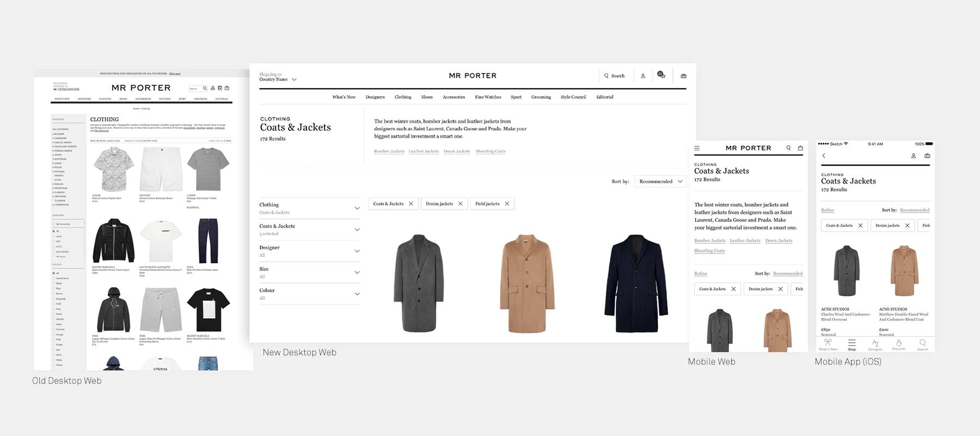Open Style Council menu in New Desktop nav
The height and width of the screenshot is (436, 980).
pyautogui.click(x=573, y=97)
